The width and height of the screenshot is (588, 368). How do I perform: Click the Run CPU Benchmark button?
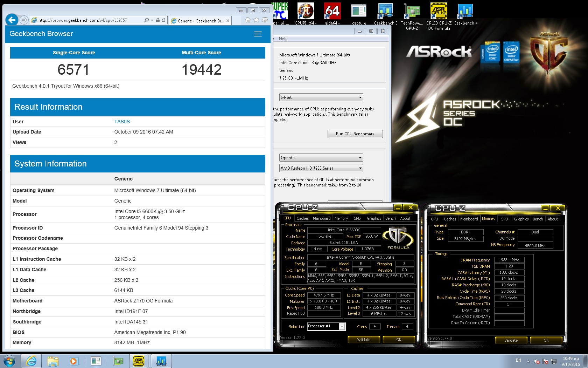(x=355, y=134)
